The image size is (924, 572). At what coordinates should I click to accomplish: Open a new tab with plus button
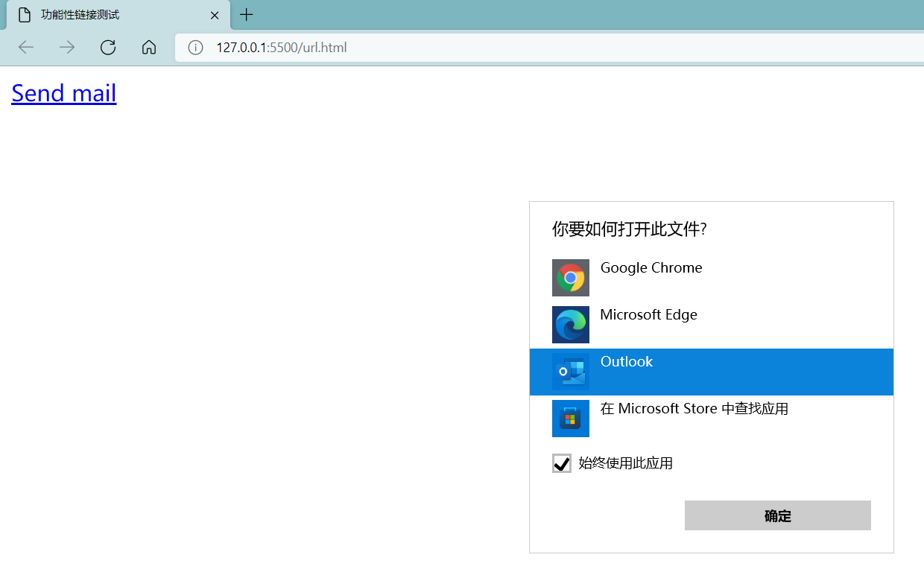247,15
